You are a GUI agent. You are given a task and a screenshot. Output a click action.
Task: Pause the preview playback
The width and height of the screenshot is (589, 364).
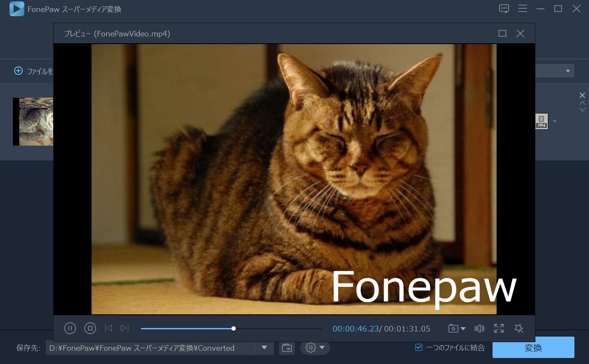[x=70, y=328]
